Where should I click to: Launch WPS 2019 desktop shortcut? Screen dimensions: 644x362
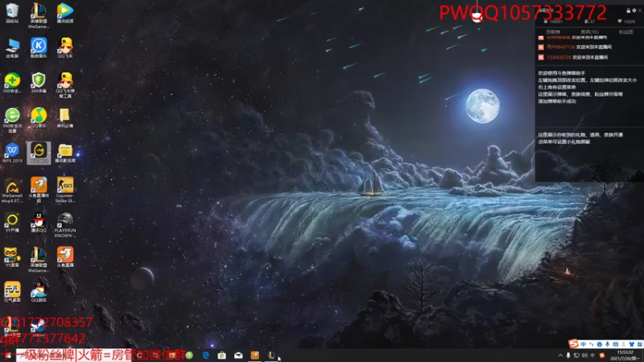tap(12, 154)
